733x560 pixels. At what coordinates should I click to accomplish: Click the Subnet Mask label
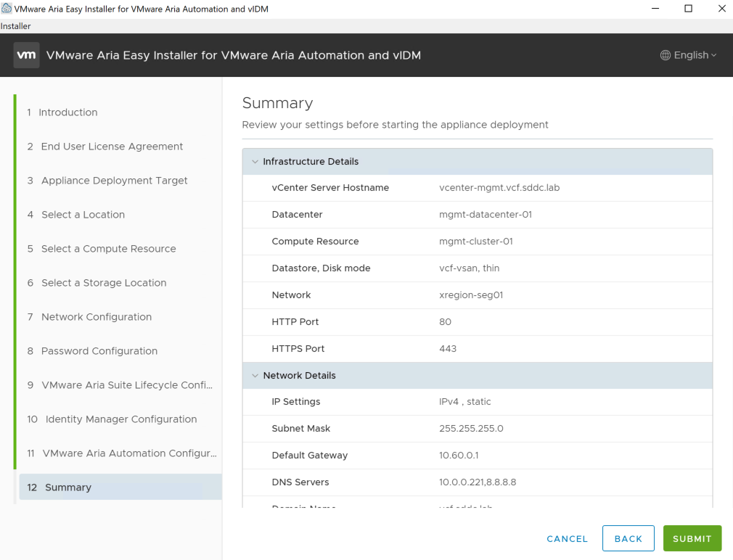[300, 429]
